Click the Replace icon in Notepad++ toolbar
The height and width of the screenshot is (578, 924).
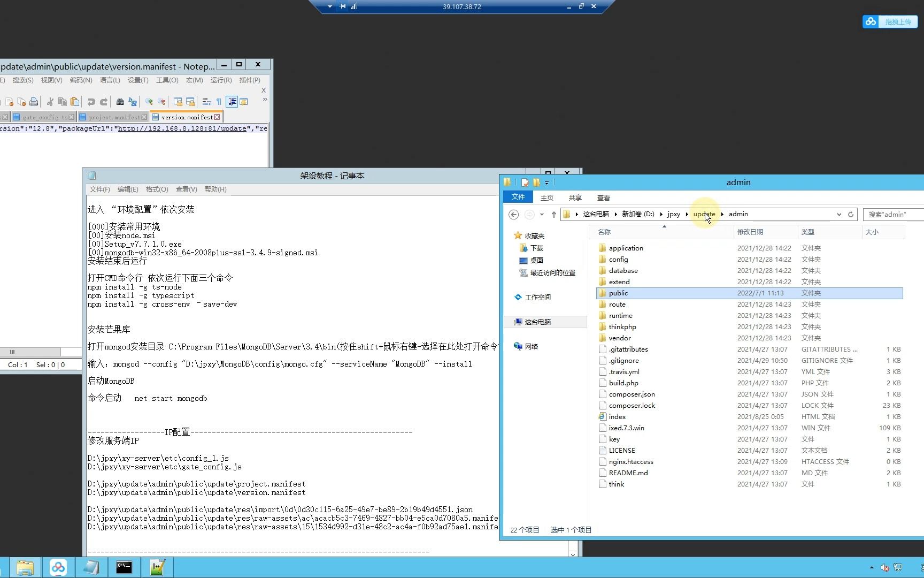click(133, 102)
